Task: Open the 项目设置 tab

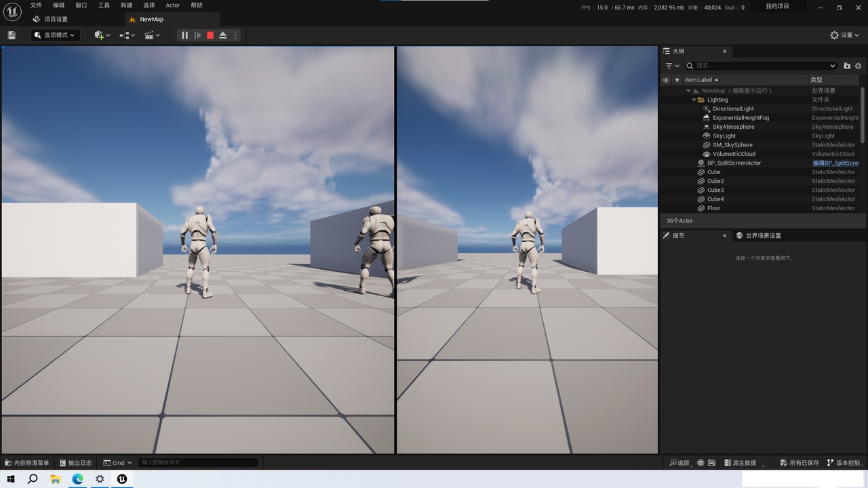Action: coord(50,19)
